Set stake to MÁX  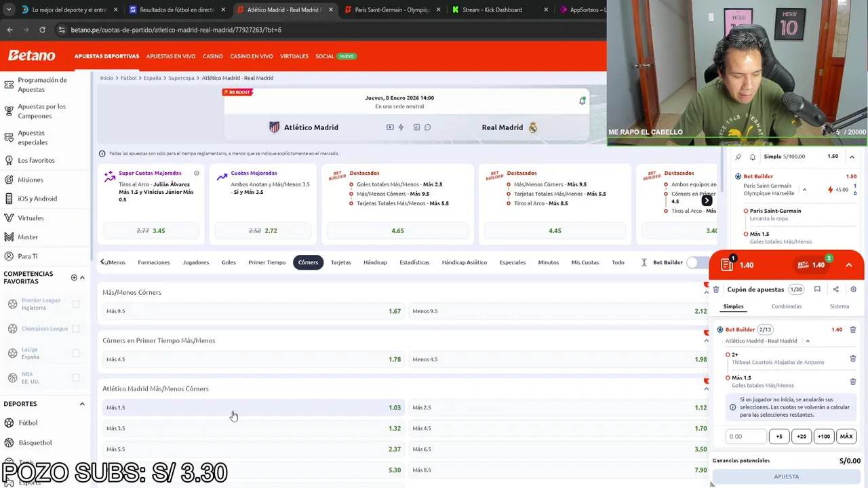click(846, 436)
